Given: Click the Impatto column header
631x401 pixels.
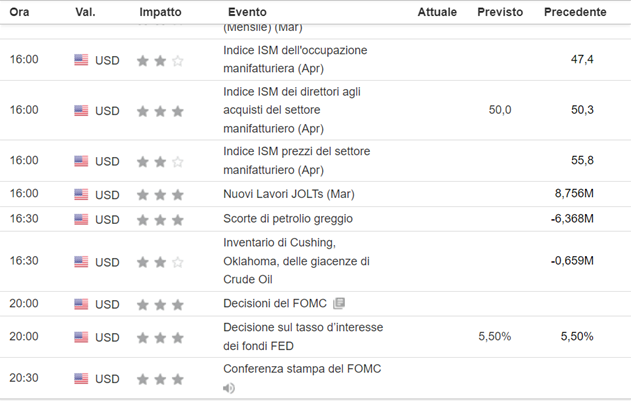Looking at the screenshot, I should click(160, 12).
